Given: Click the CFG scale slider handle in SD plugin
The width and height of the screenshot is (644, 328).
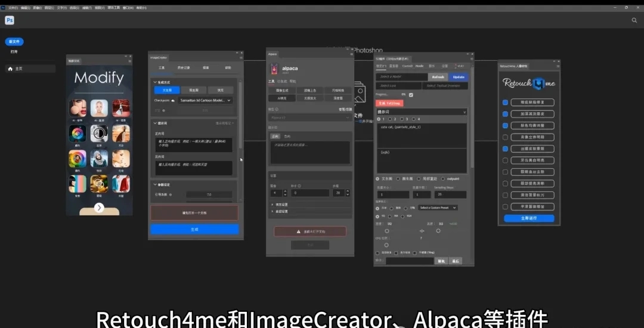Looking at the screenshot, I should tap(386, 245).
